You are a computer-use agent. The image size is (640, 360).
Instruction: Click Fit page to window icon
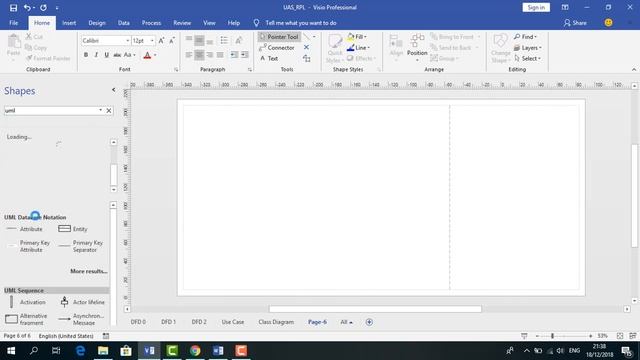tap(620, 336)
